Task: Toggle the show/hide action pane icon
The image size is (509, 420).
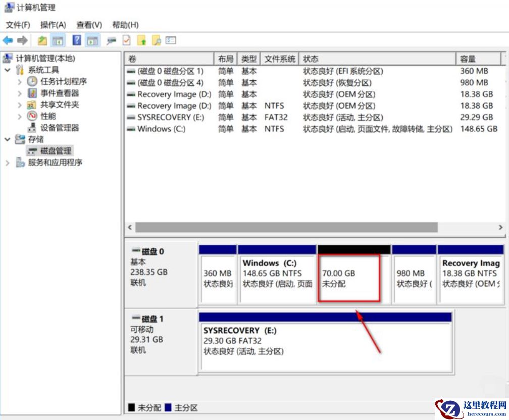Action: click(x=92, y=40)
